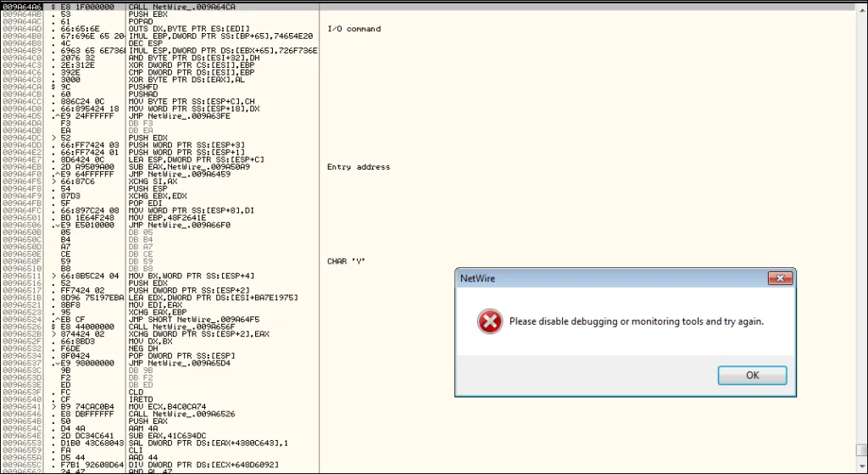Viewport: 868px width, 474px height.
Task: Select 'XOR DWORD PTR CS:[ESI],EBP' row
Action: pos(191,64)
